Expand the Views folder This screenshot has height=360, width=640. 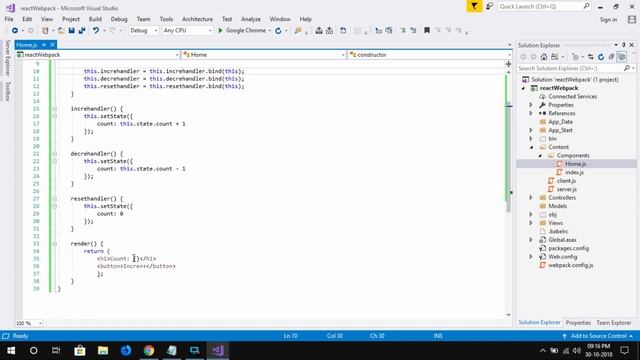pos(531,223)
